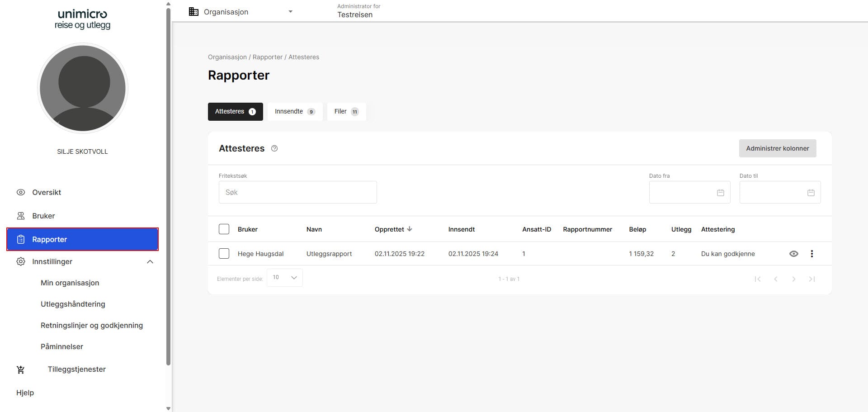
Task: Collapse the Innstillinger section
Action: (x=150, y=262)
